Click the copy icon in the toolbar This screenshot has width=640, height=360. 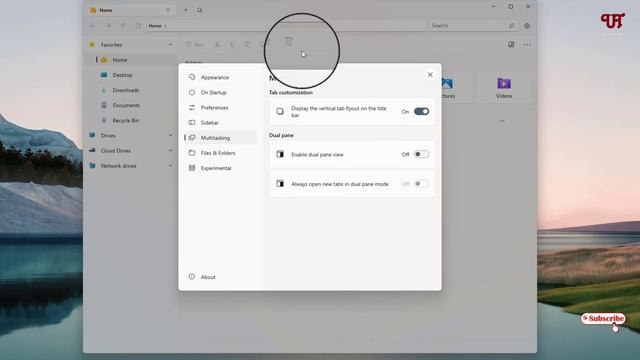tap(232, 44)
